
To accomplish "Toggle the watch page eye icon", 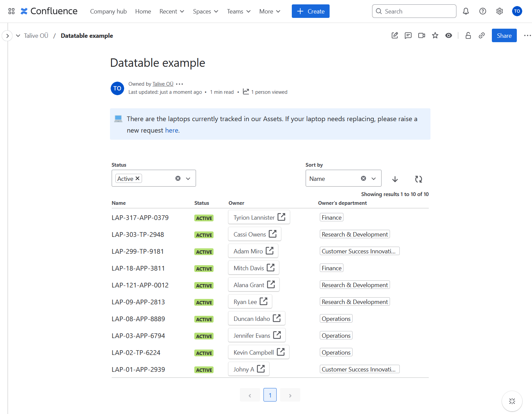I will pyautogui.click(x=449, y=35).
